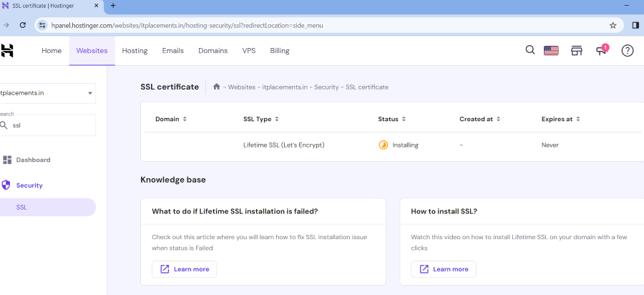Open the marketplace store icon
This screenshot has width=644, height=295.
[x=576, y=51]
